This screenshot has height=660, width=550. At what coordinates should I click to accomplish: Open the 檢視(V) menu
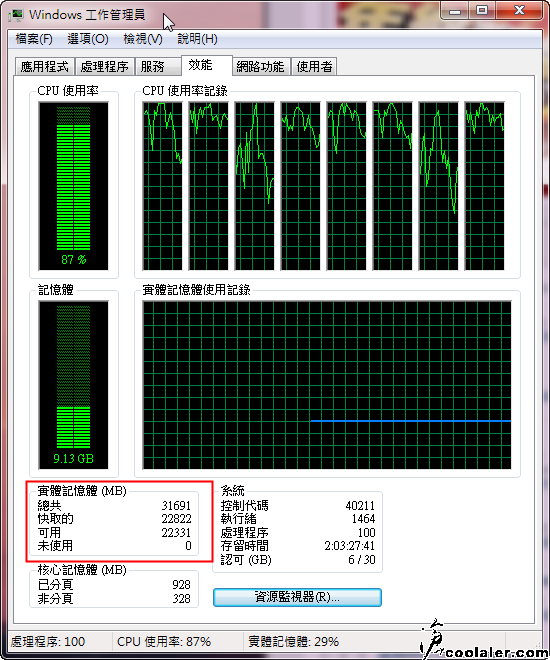143,39
